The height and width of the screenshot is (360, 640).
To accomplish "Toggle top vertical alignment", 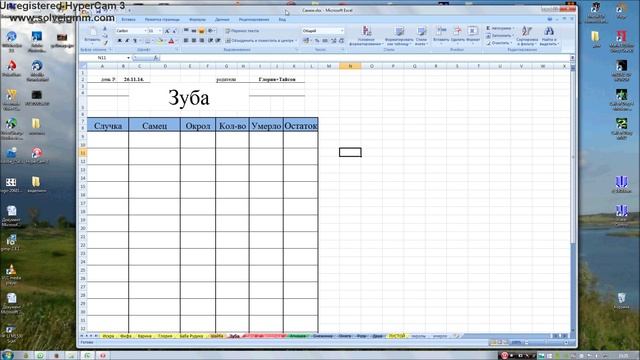I will point(186,31).
